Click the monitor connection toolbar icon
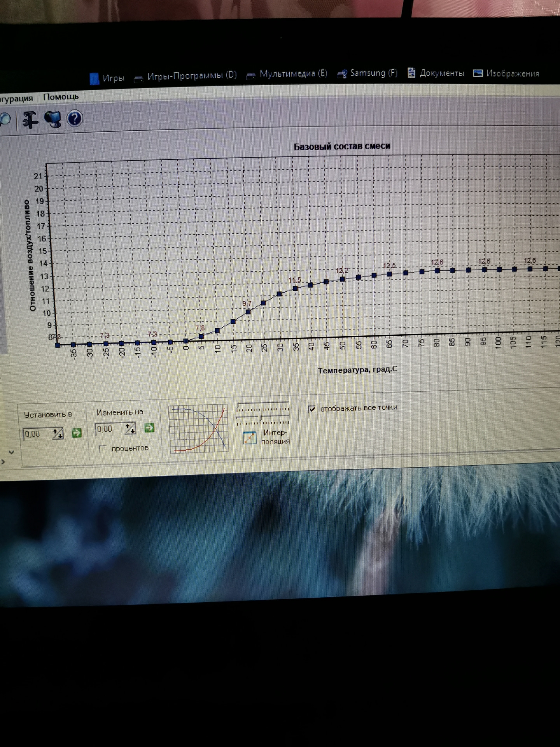The height and width of the screenshot is (747, 560). pos(52,119)
